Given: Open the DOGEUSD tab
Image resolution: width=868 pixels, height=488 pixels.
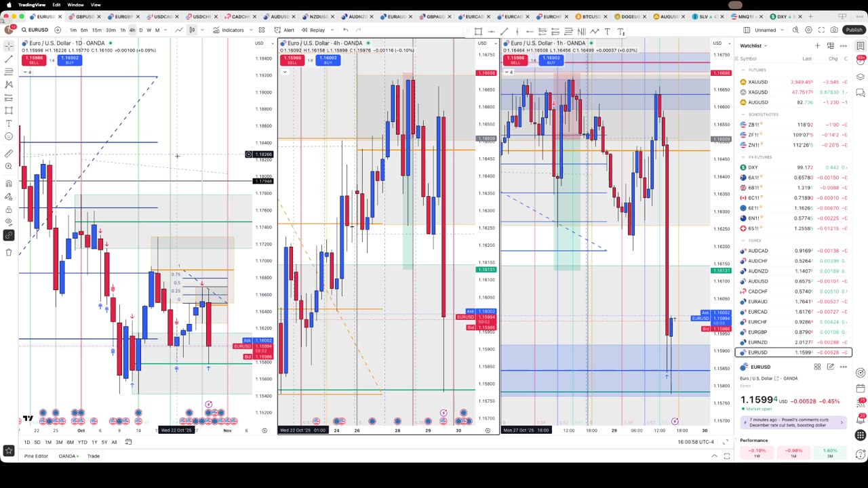Looking at the screenshot, I should pos(631,16).
